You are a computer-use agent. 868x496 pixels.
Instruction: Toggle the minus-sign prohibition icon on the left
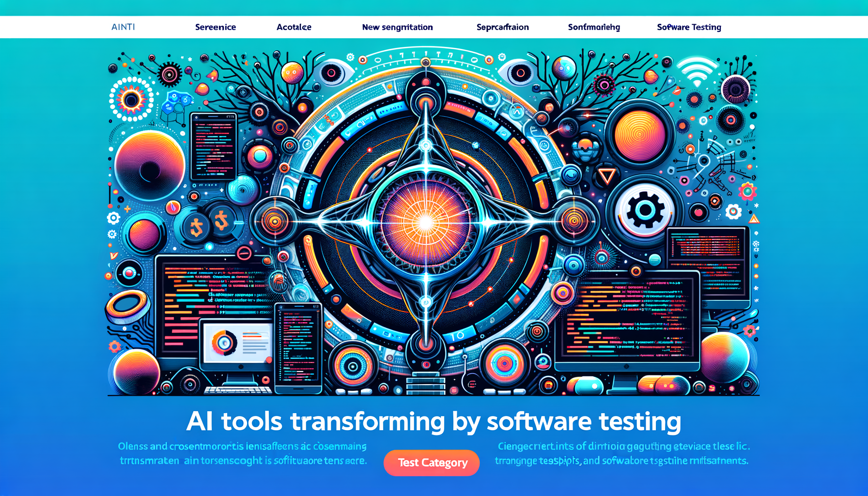coord(244,253)
